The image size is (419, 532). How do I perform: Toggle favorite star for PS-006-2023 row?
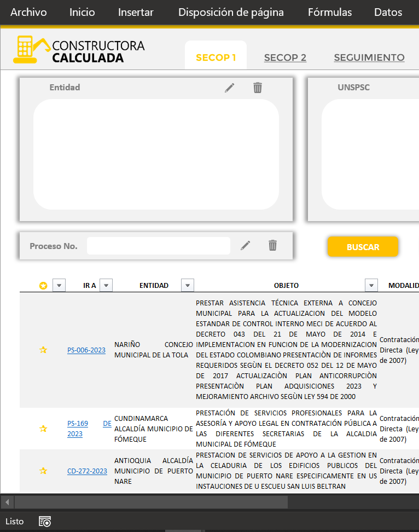pos(43,350)
